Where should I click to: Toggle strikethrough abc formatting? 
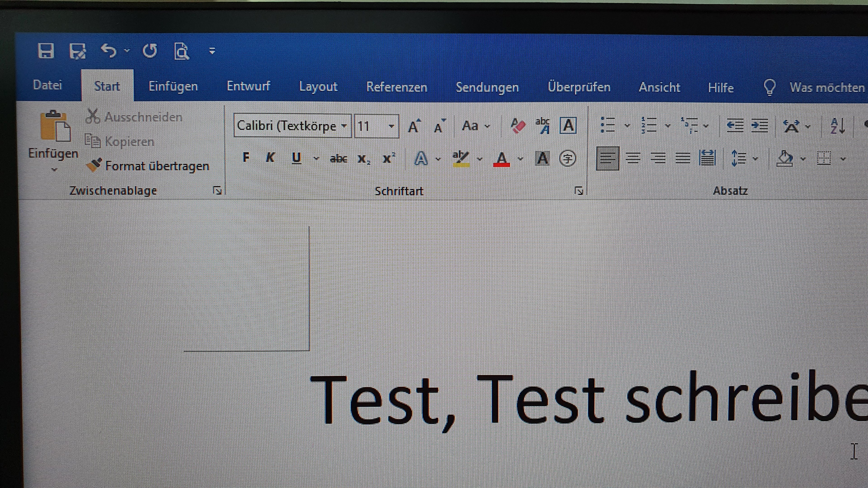(338, 158)
